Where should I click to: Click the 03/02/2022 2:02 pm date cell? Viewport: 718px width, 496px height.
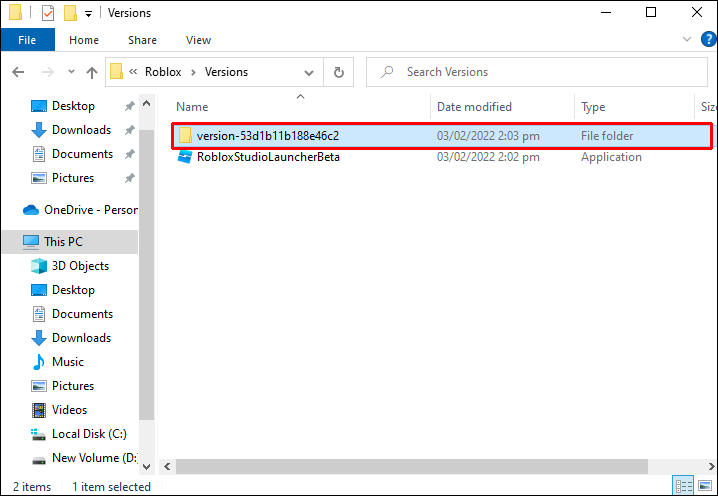point(488,157)
